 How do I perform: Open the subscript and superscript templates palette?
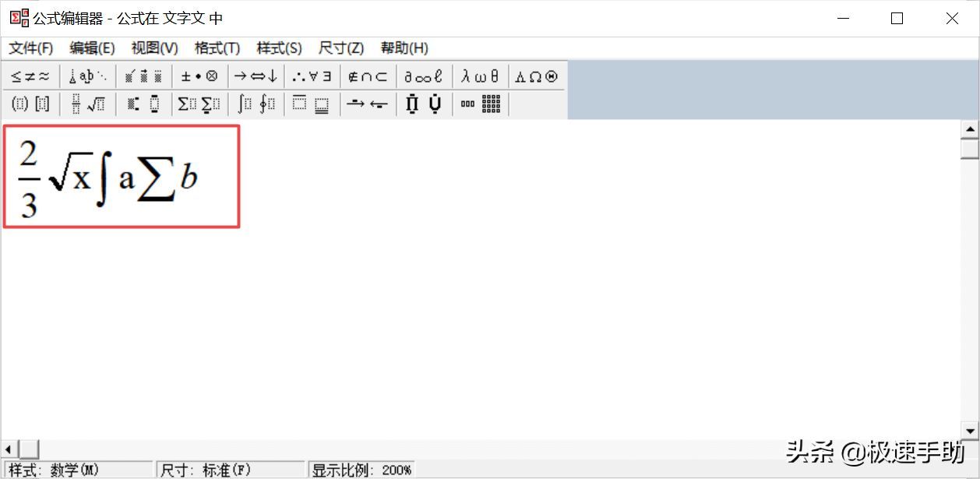click(x=144, y=104)
